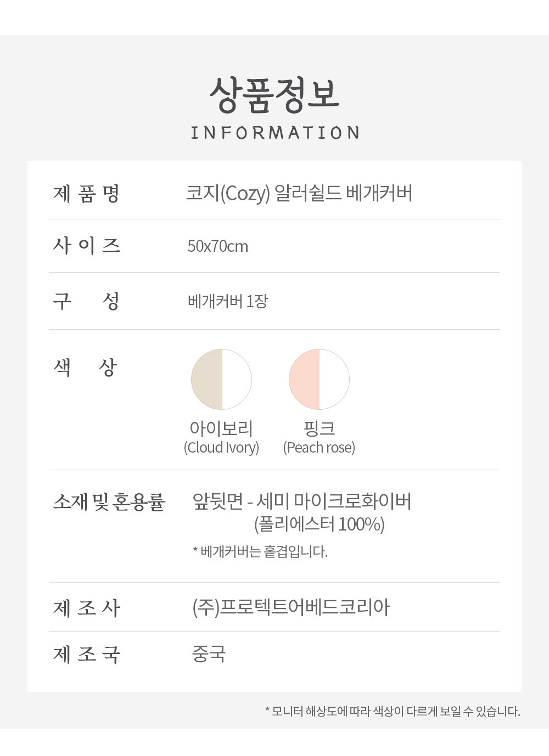549x756 pixels.
Task: Click the 사이즈 row label
Action: pos(86,245)
